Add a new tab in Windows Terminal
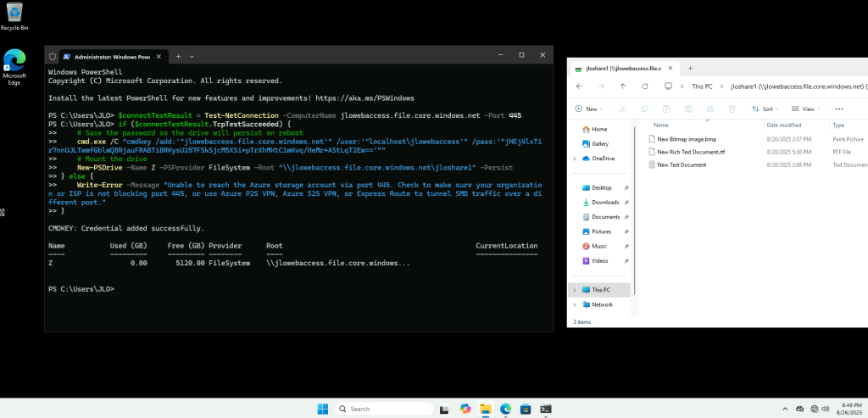The height and width of the screenshot is (418, 868). [178, 57]
